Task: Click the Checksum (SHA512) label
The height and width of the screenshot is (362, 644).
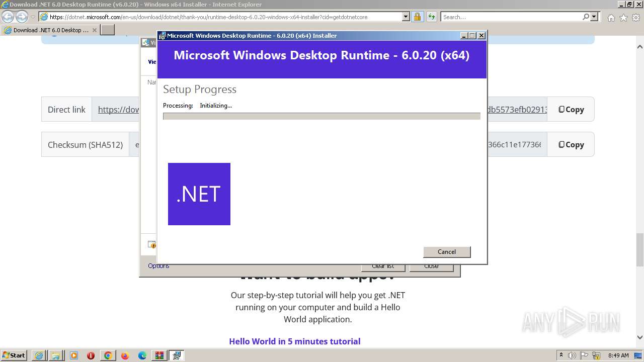Action: tap(85, 144)
